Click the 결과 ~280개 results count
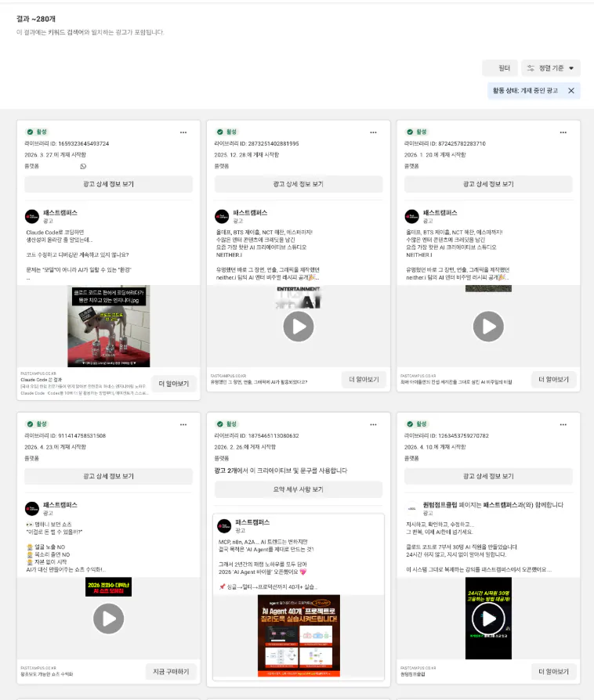The width and height of the screenshot is (594, 700). pyautogui.click(x=36, y=19)
